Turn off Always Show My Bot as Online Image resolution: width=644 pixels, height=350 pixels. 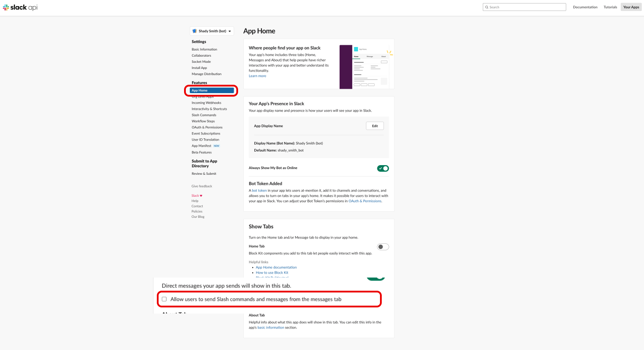point(383,168)
